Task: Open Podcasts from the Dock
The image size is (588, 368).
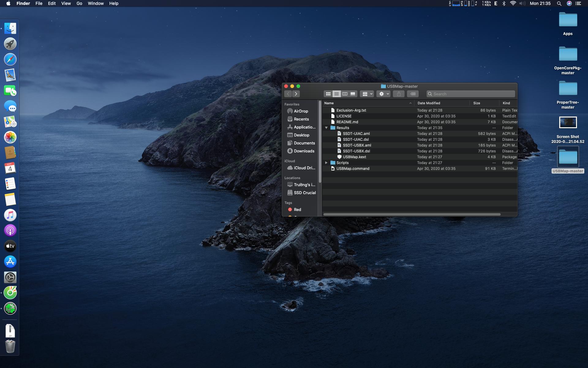Action: (x=10, y=231)
